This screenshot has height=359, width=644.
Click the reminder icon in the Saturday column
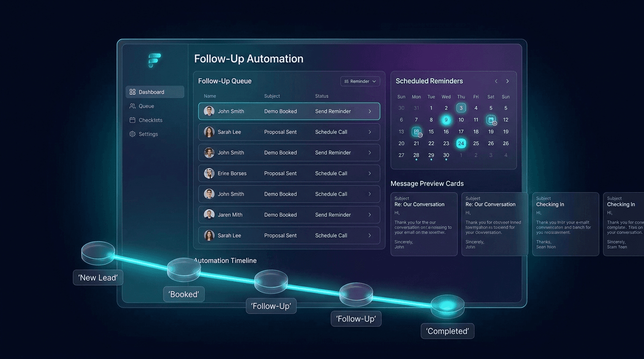tap(491, 120)
